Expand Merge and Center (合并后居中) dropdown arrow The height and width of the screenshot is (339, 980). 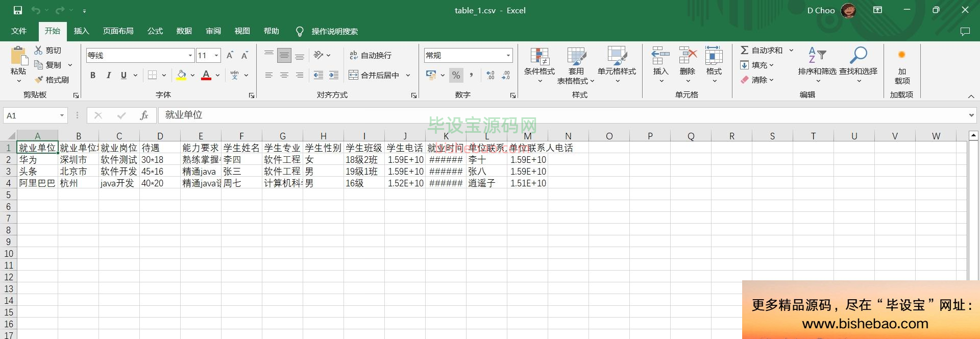(x=408, y=75)
